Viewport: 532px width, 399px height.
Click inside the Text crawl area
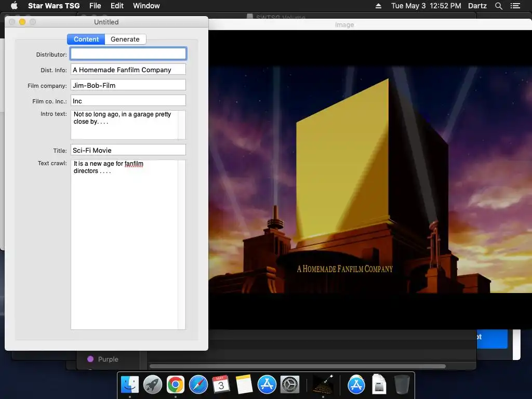(124, 244)
